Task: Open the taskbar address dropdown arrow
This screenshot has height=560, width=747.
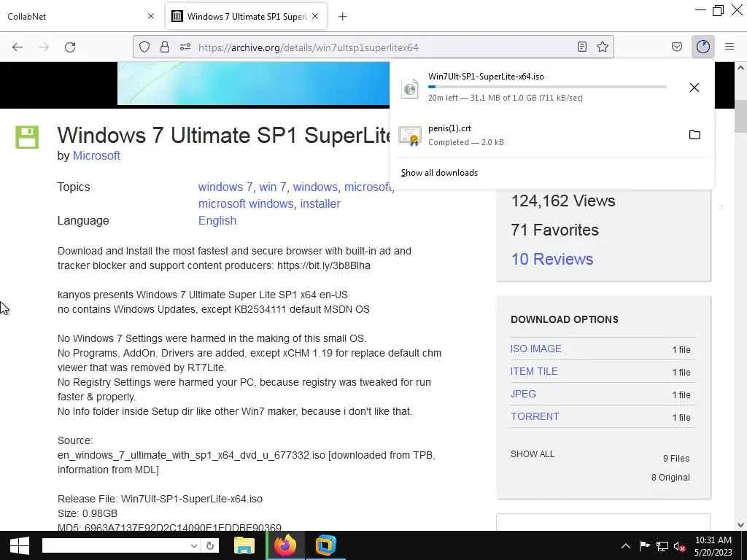Action: pyautogui.click(x=194, y=545)
